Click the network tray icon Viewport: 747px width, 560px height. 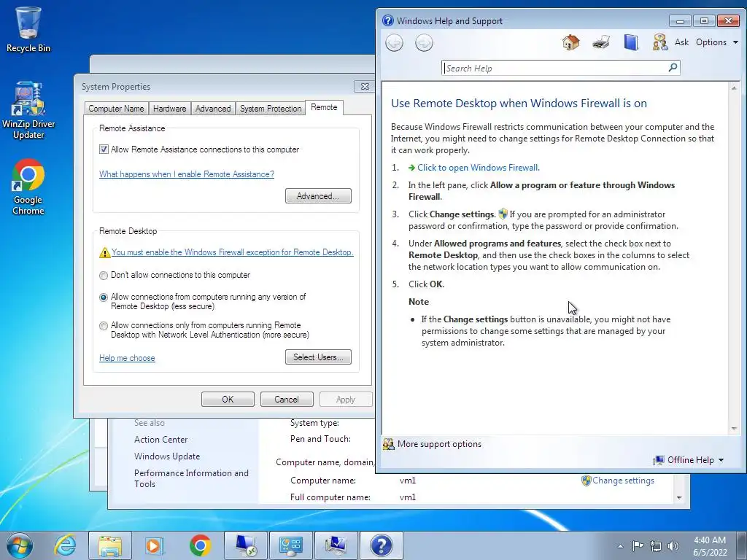click(656, 545)
